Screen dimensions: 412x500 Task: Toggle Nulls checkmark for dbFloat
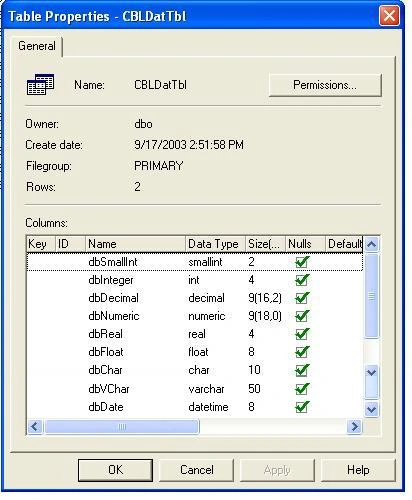pyautogui.click(x=302, y=352)
